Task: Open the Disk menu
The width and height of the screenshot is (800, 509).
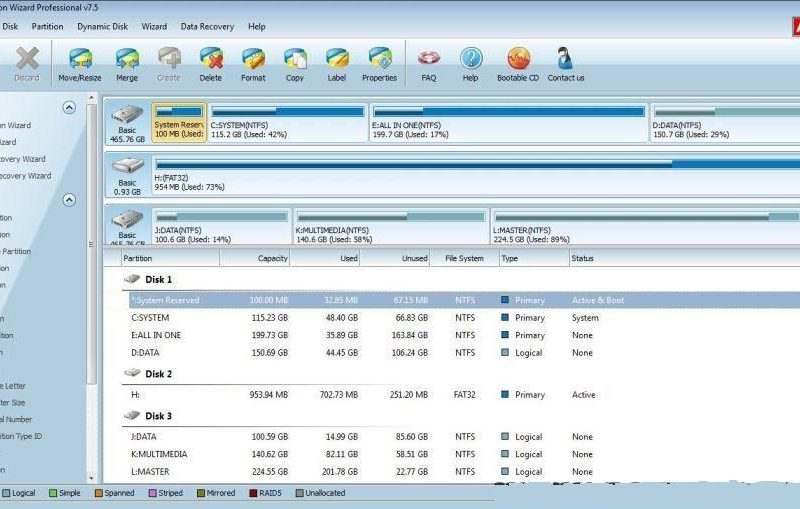Action: pos(10,27)
